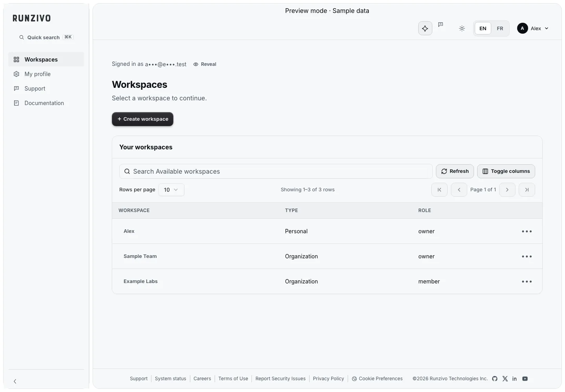This screenshot has height=392, width=565.
Task: Click the sparkle AI assistant icon
Action: 425,28
